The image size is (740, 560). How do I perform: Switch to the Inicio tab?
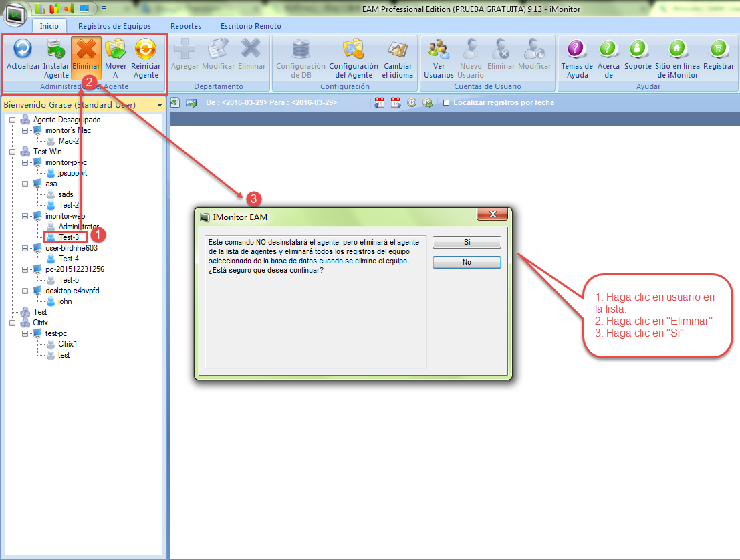49,26
